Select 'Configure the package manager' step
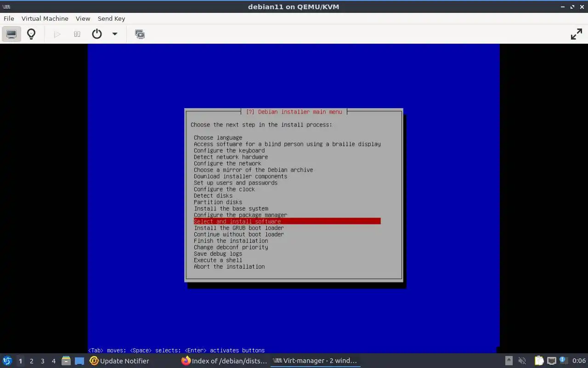Image resolution: width=588 pixels, height=368 pixels. (240, 215)
